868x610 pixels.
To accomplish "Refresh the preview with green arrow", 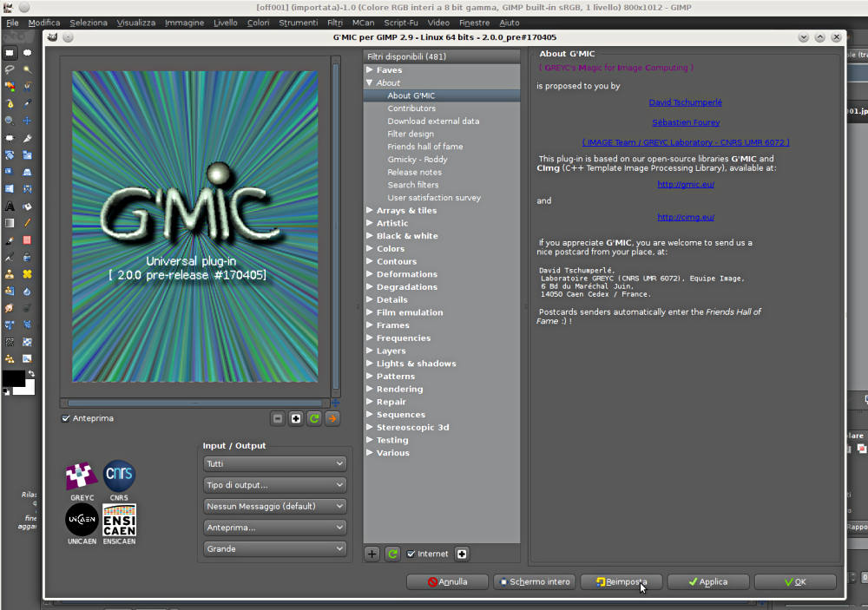I will coord(314,418).
